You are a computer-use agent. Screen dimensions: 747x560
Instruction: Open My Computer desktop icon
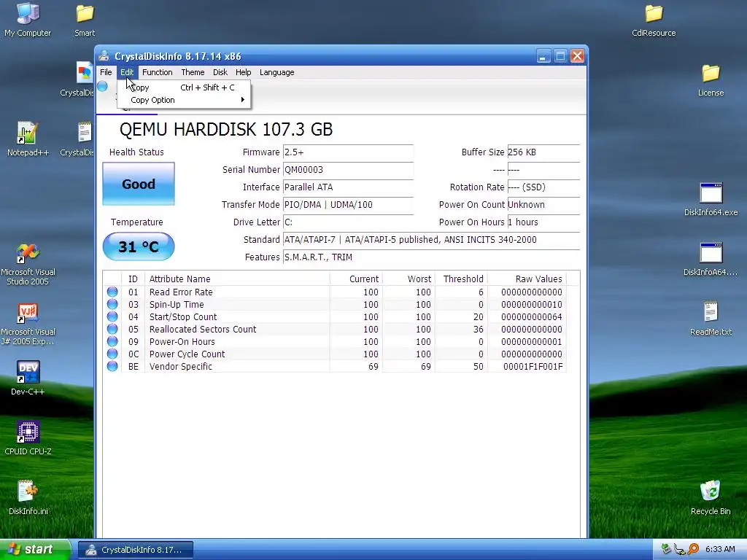click(x=28, y=19)
